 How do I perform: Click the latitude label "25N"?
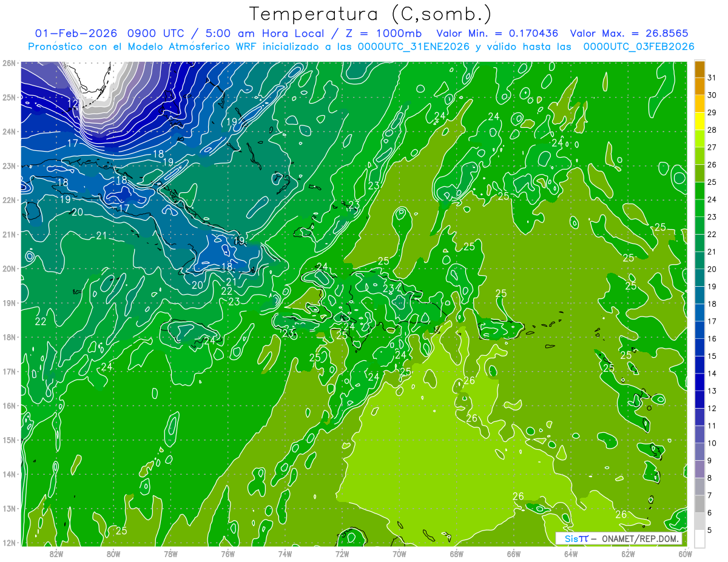click(9, 97)
